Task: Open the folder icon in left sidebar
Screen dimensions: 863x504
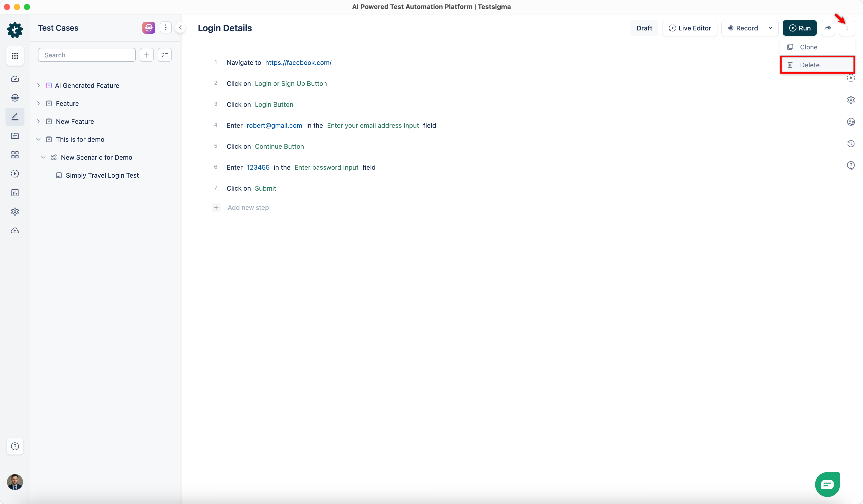Action: click(x=15, y=136)
